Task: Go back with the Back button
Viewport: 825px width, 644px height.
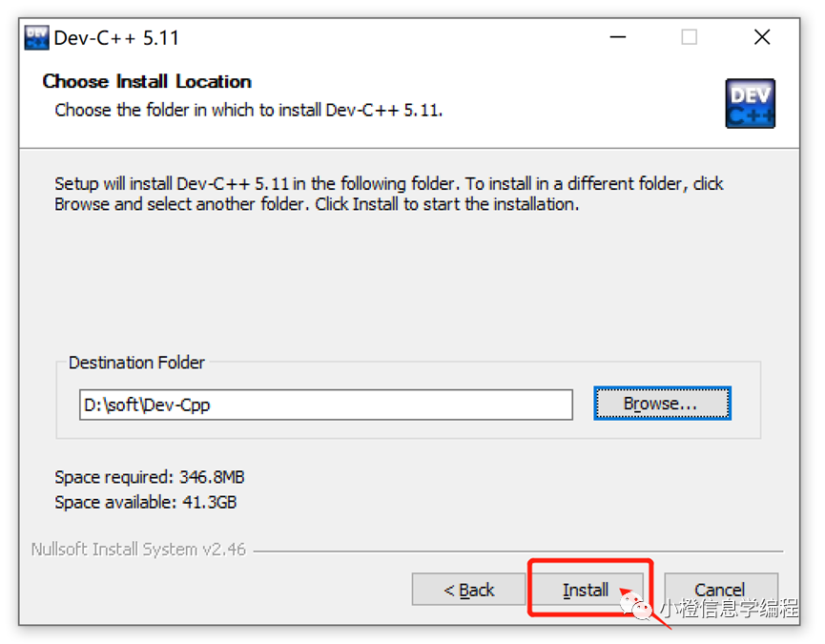Action: (468, 590)
